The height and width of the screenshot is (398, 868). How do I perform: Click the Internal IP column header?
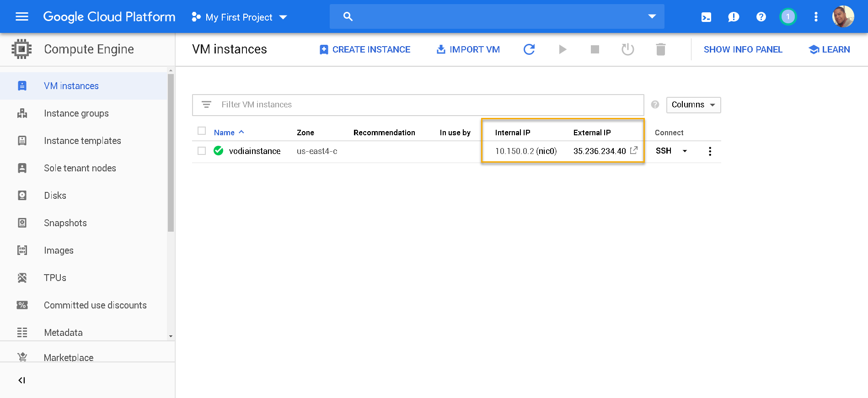pos(513,133)
